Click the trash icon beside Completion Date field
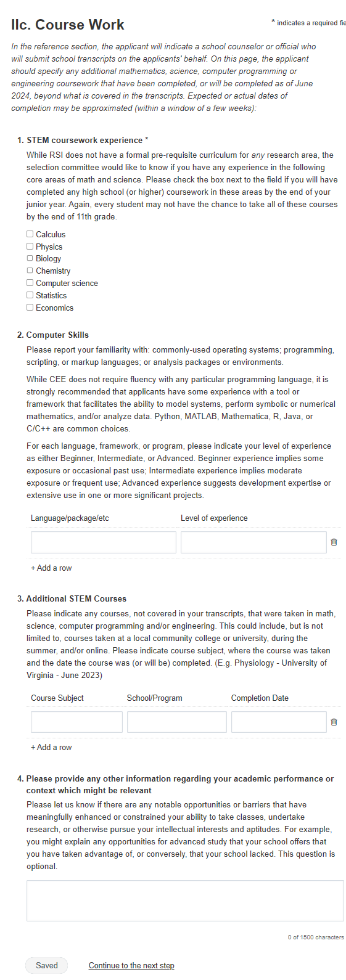346x980 pixels. tap(334, 722)
